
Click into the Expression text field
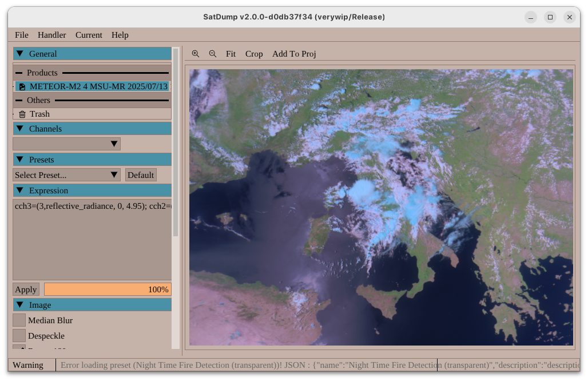pyautogui.click(x=92, y=240)
